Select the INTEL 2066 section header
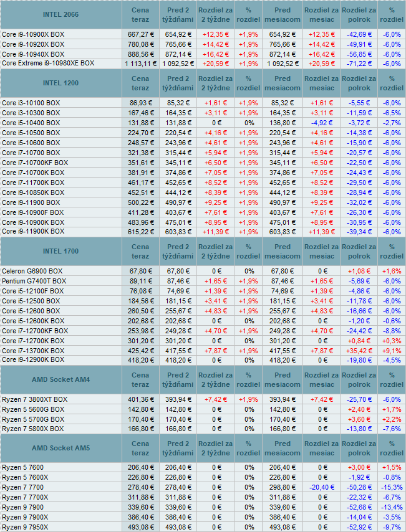The image size is (406, 532). tap(61, 14)
